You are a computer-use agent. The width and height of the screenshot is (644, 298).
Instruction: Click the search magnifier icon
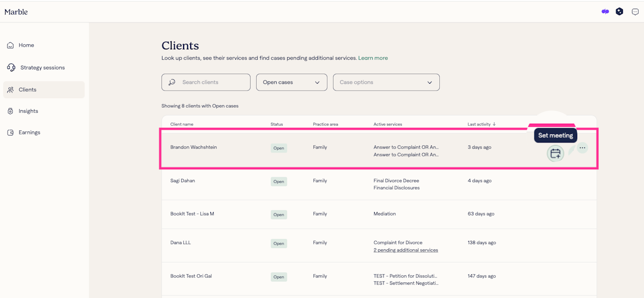pos(172,82)
